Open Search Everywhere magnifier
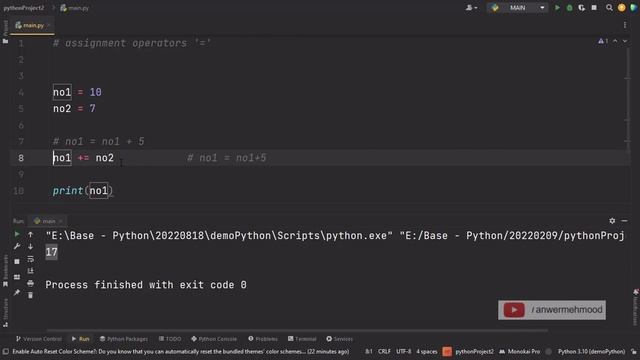The height and width of the screenshot is (360, 640). (x=609, y=7)
